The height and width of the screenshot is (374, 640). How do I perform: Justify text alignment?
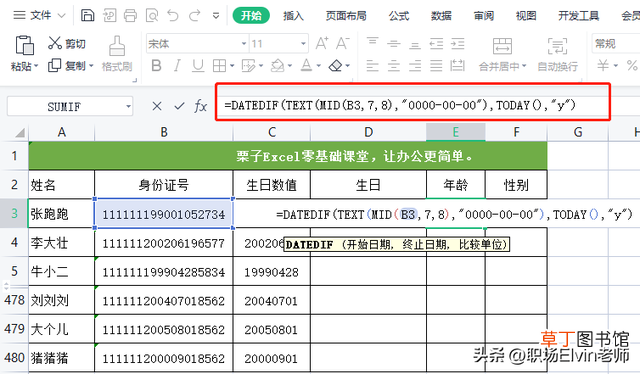[x=436, y=65]
